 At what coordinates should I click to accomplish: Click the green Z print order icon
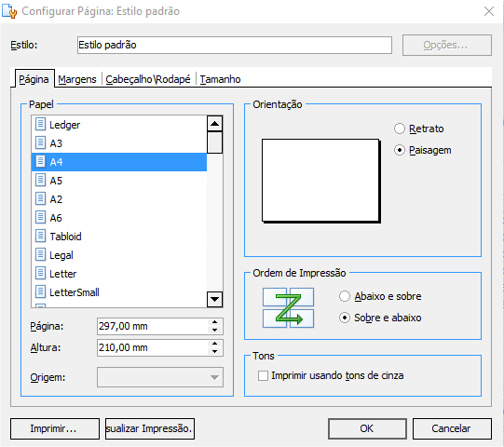click(x=288, y=308)
